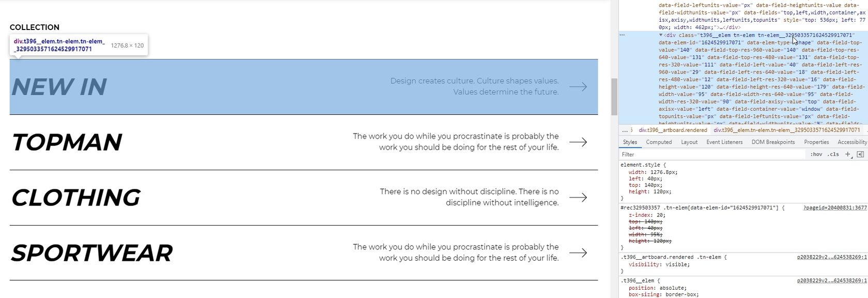Image resolution: width=868 pixels, height=298 pixels.
Task: Toggle the computed styles sidebar pane icon
Action: point(860,154)
